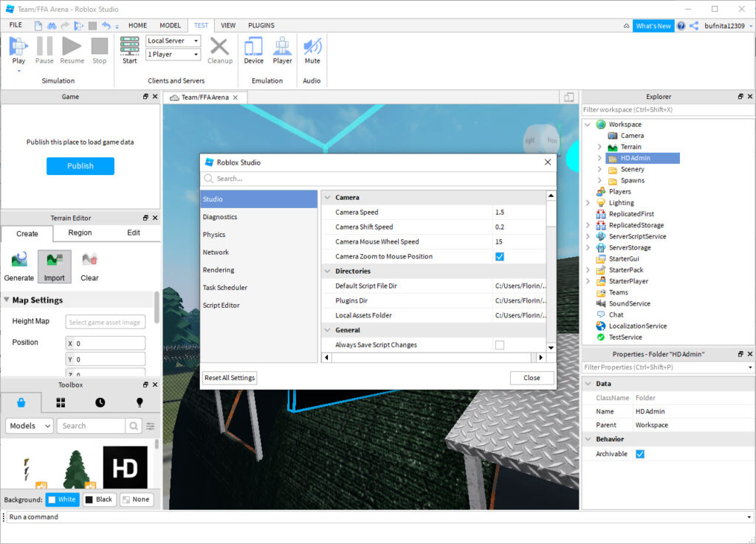Screen dimensions: 756x544
Task: Click the pine tree model thumbnail
Action: point(76,469)
